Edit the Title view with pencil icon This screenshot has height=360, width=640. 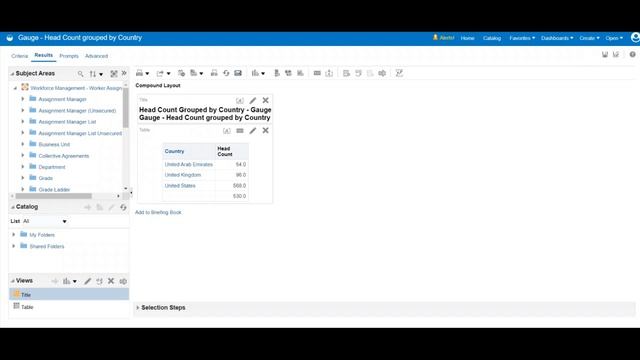[x=253, y=100]
